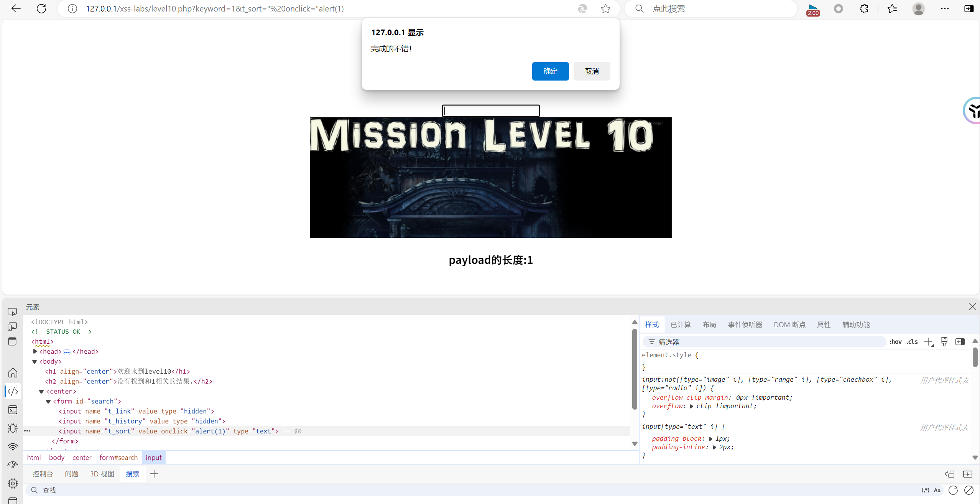This screenshot has height=504, width=980.
Task: Click the keyword text input on the page
Action: pyautogui.click(x=490, y=110)
